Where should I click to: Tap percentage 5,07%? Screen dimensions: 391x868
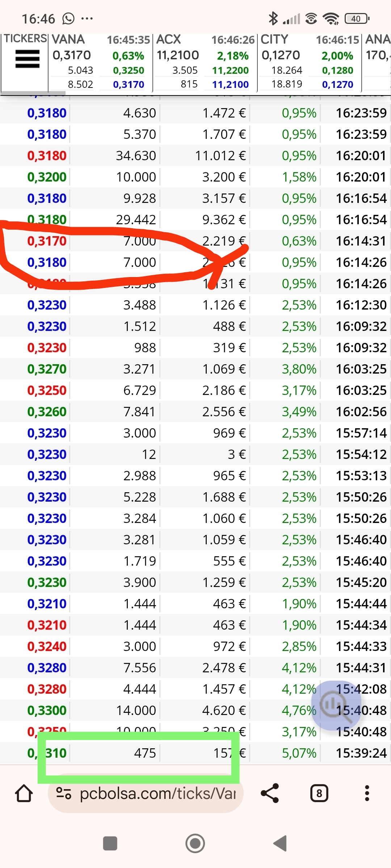[x=299, y=753]
